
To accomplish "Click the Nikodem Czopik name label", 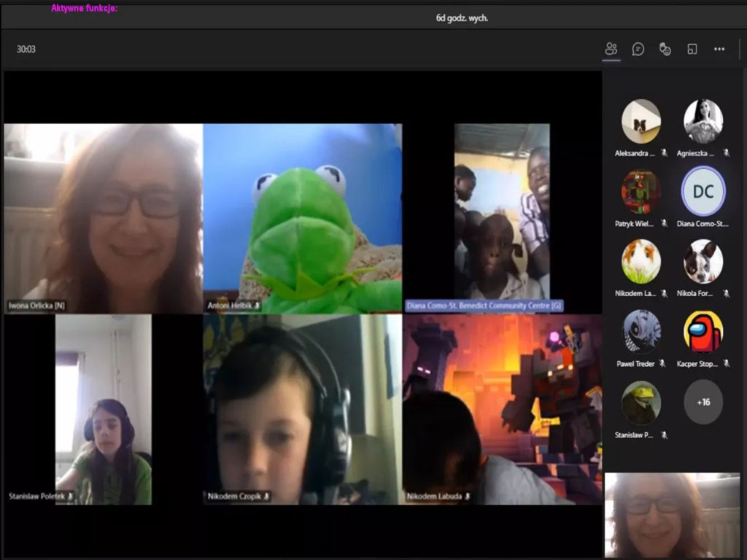I will (x=234, y=497).
